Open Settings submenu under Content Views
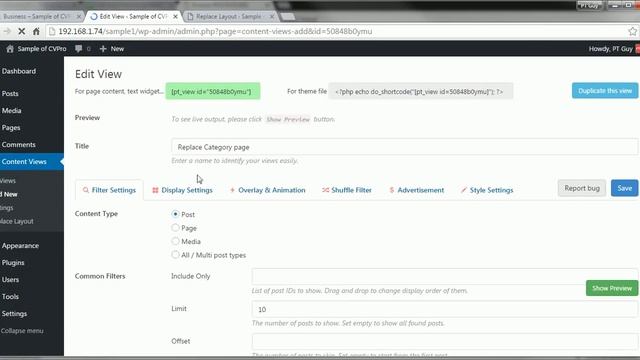 (7, 208)
